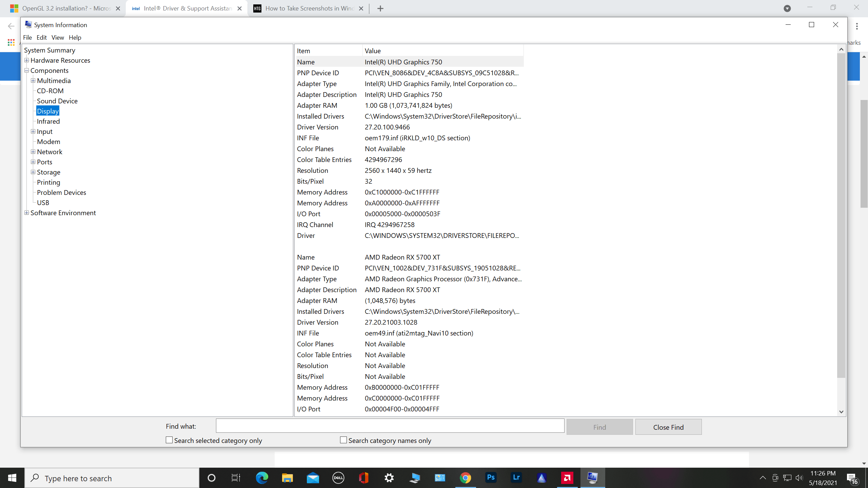This screenshot has width=868, height=488.
Task: Click the System Information app icon
Action: point(27,24)
